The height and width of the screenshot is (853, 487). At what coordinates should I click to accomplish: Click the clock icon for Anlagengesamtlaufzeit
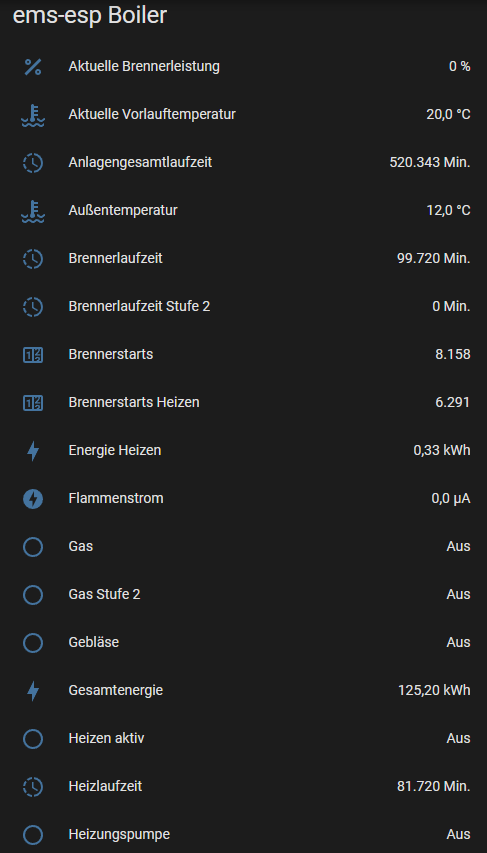pos(33,163)
